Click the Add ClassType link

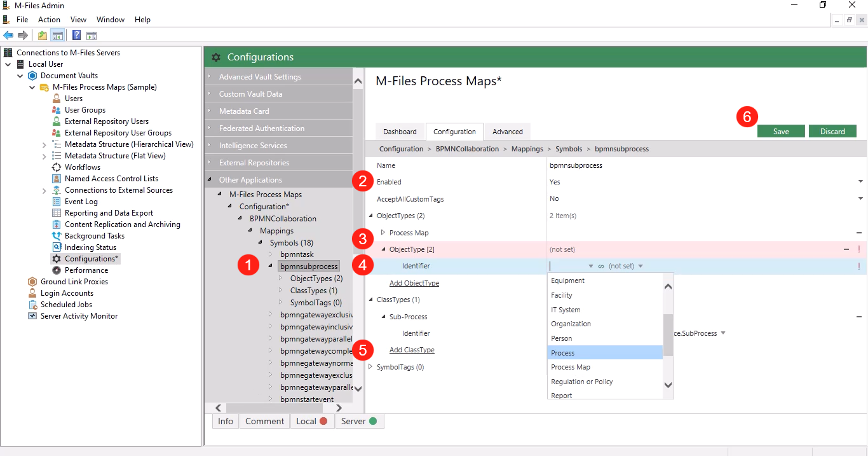412,350
